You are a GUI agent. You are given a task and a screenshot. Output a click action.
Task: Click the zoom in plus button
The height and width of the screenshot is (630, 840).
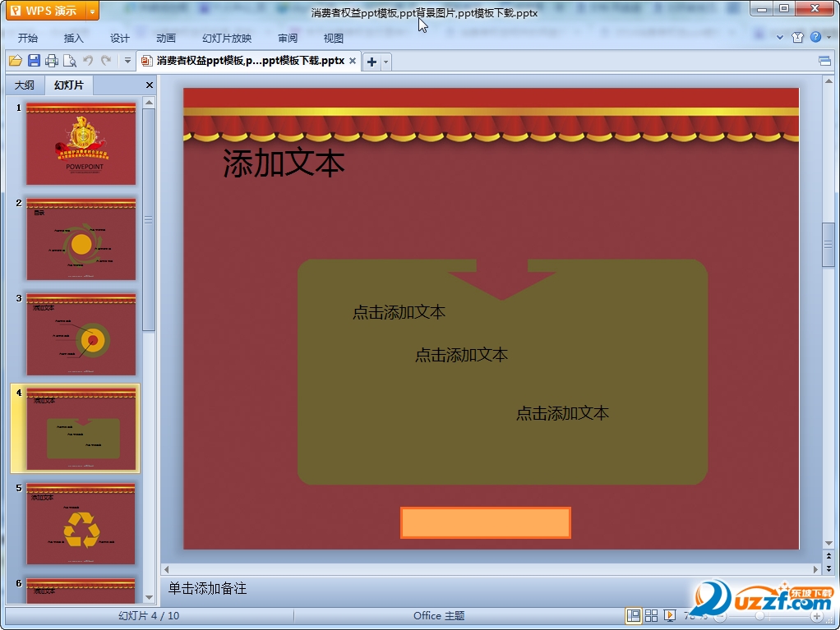coord(816,616)
